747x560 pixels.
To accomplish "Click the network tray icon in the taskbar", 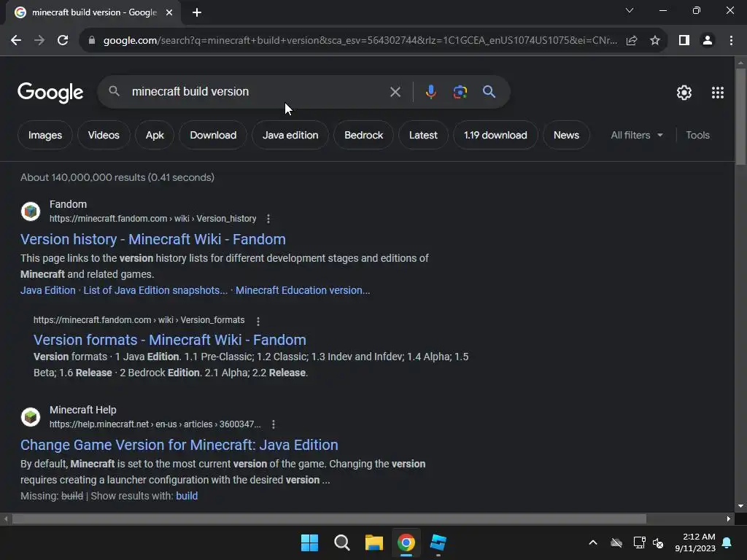I will pos(639,542).
